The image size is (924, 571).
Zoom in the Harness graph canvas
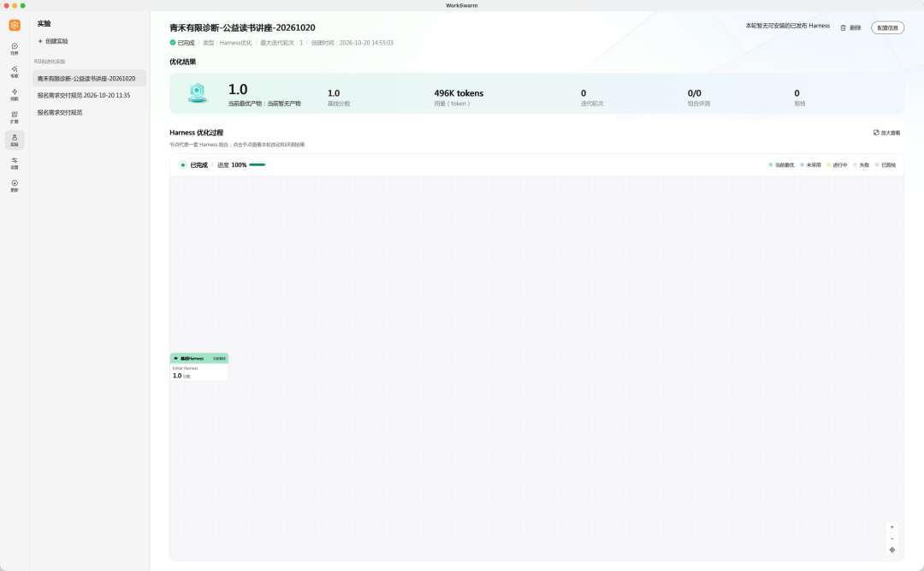click(x=891, y=527)
